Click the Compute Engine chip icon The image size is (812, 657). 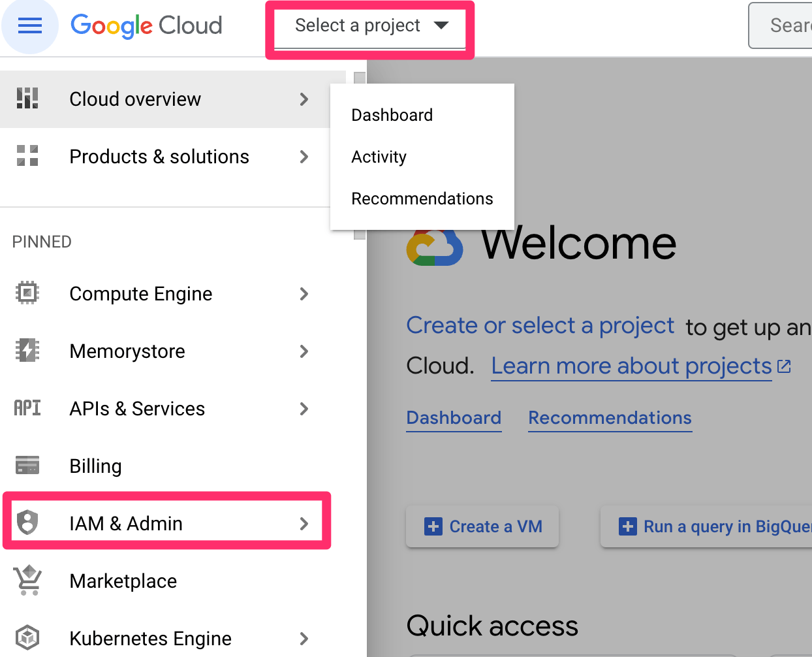click(x=27, y=293)
